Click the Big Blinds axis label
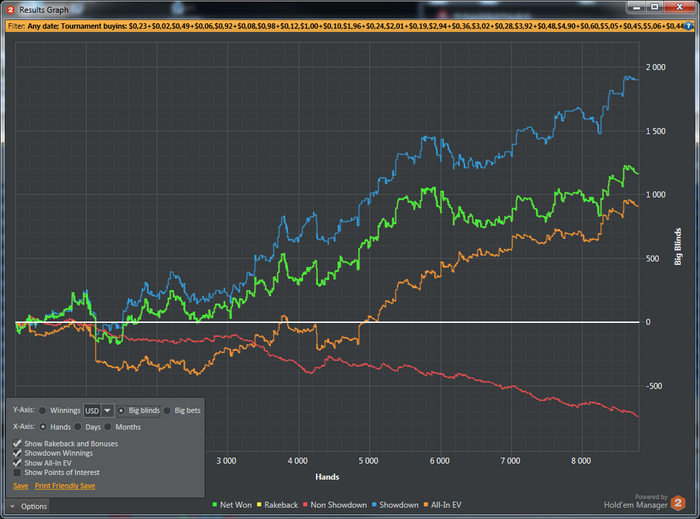Image resolution: width=700 pixels, height=519 pixels. [678, 246]
